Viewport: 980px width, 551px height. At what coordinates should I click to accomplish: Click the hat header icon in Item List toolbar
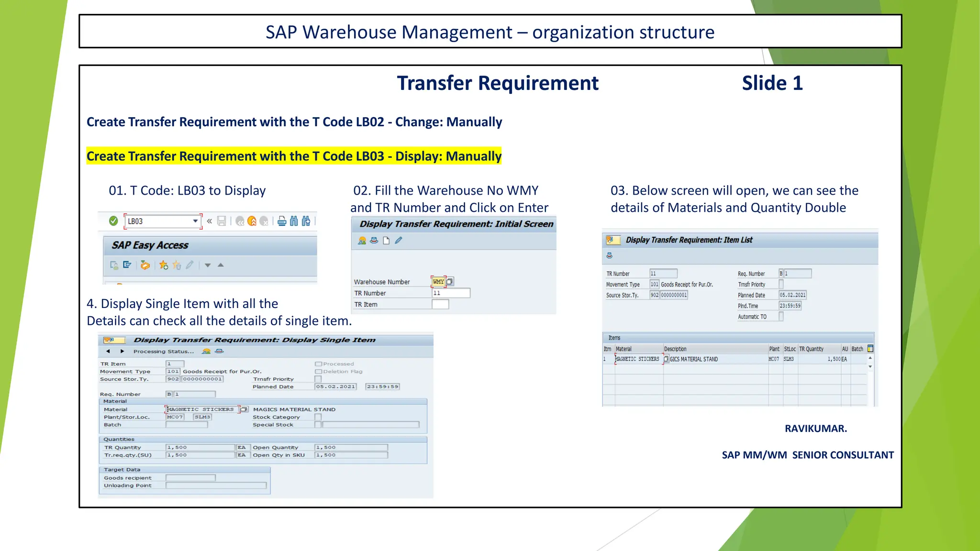point(609,255)
